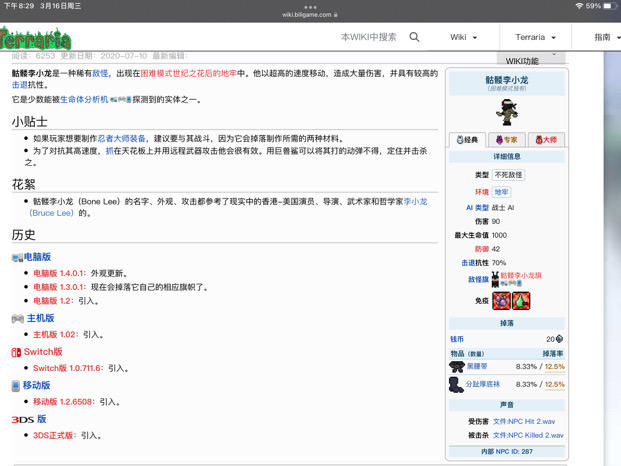
Task: Click the 不死敌怪 type tag
Action: (509, 175)
